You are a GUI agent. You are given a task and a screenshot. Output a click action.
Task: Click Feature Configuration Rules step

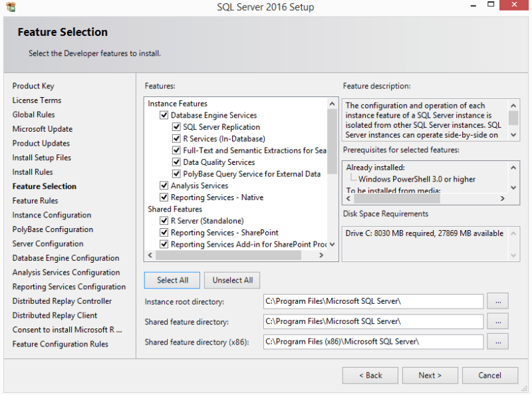pyautogui.click(x=61, y=344)
